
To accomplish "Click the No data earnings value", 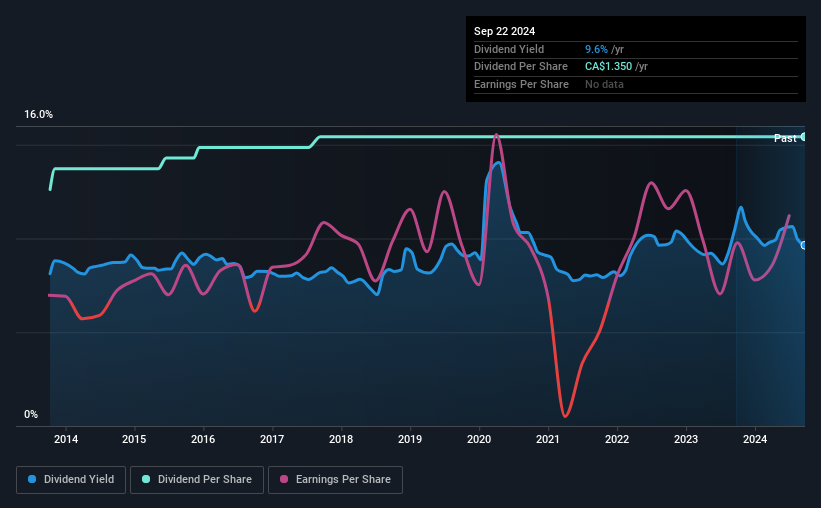I will 604,84.
